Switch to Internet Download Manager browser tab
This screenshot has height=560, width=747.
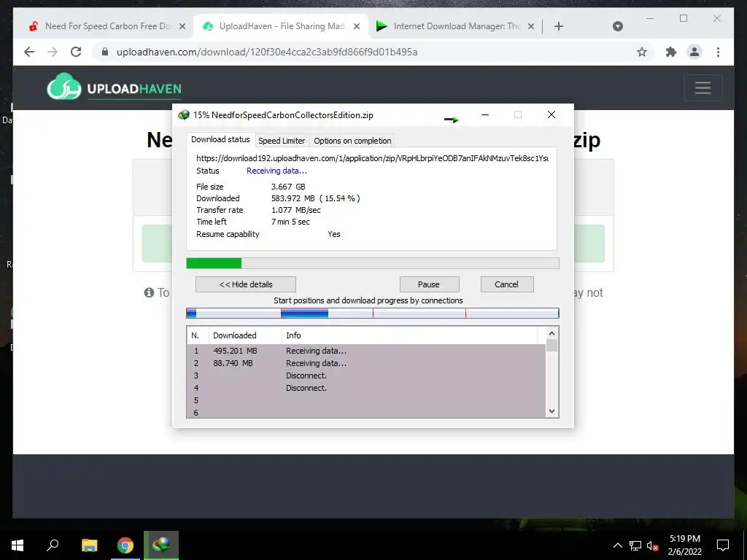click(455, 26)
